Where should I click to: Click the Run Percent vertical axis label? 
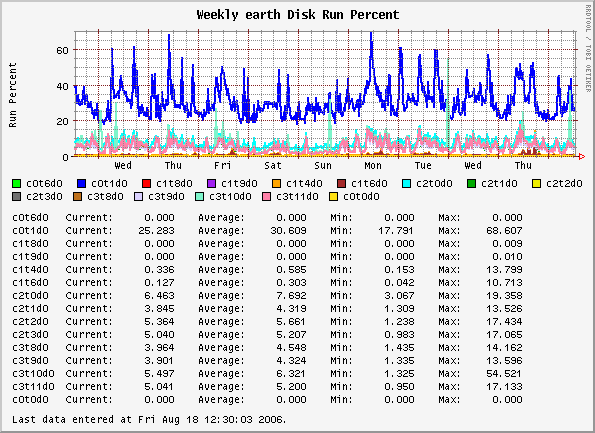[x=13, y=95]
